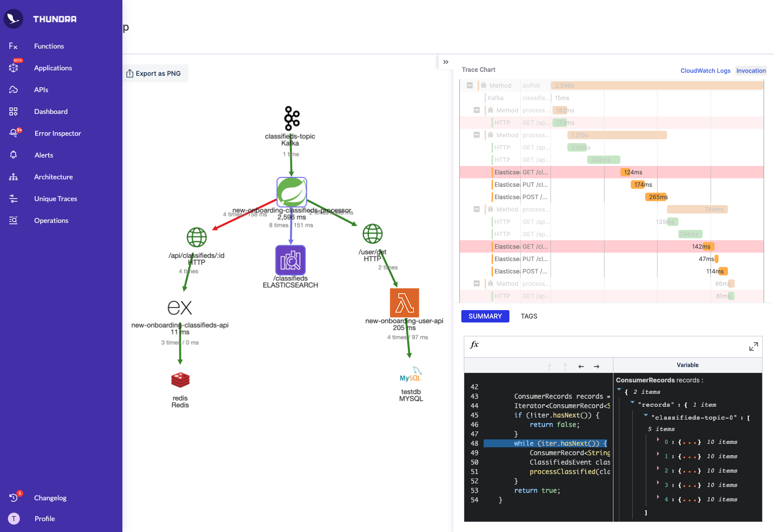This screenshot has width=774, height=532.
Task: Open Applications in the sidebar
Action: (53, 68)
